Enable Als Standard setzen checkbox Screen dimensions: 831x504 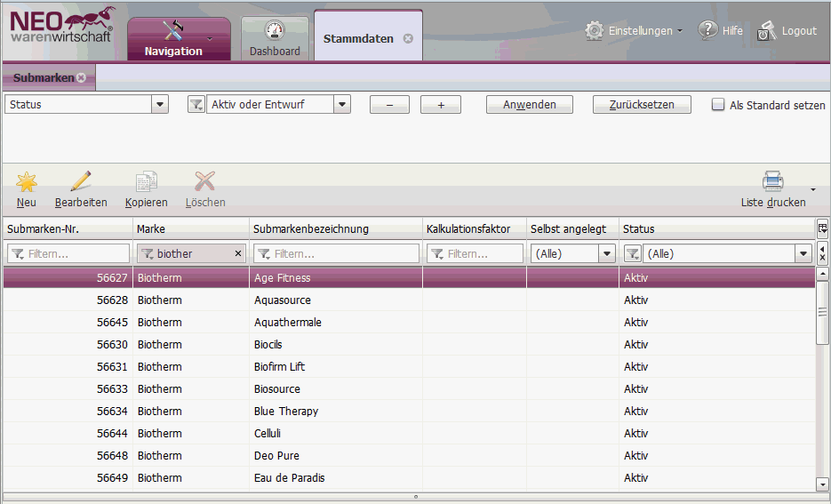click(717, 104)
